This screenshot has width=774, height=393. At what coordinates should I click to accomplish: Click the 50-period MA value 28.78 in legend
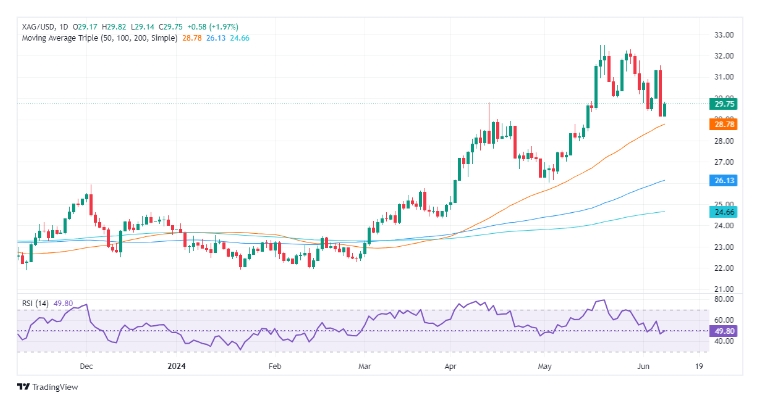(x=192, y=38)
